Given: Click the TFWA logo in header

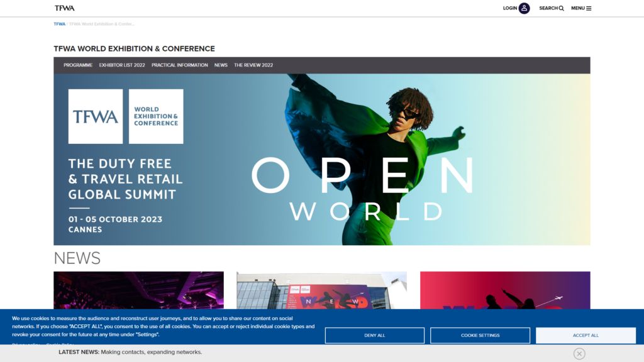Looking at the screenshot, I should (x=65, y=8).
